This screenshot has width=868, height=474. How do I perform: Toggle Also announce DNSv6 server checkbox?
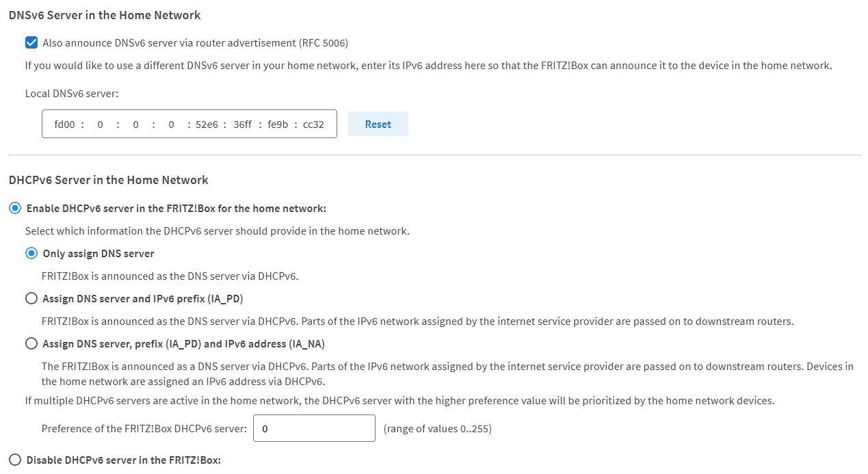pos(31,43)
